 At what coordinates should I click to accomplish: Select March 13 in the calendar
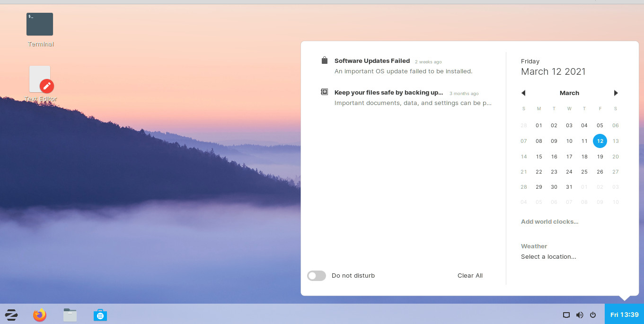tap(616, 141)
